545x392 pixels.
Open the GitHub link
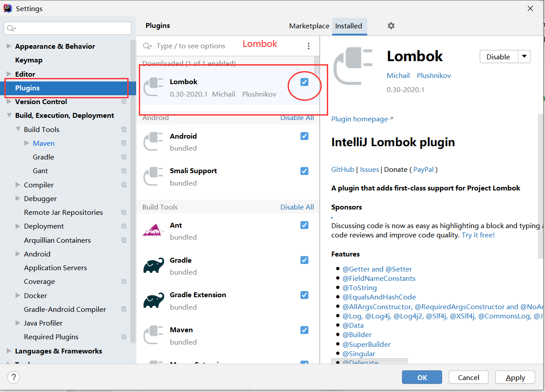(x=343, y=169)
